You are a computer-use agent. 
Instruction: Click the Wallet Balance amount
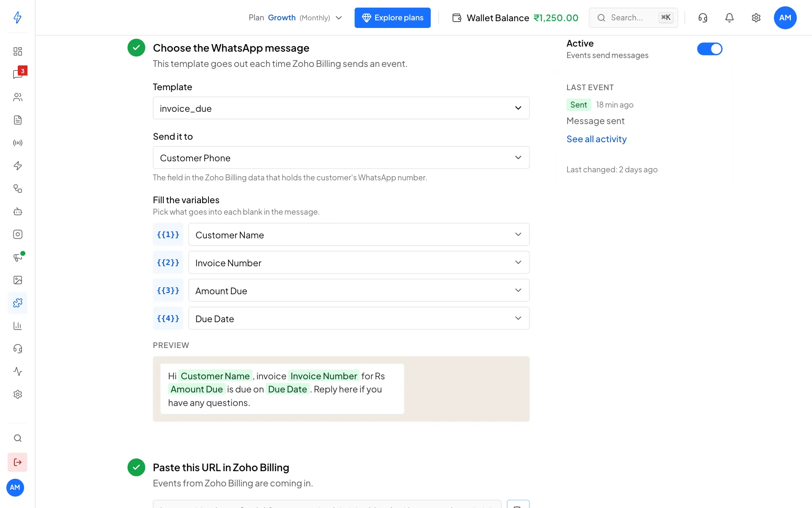[556, 18]
